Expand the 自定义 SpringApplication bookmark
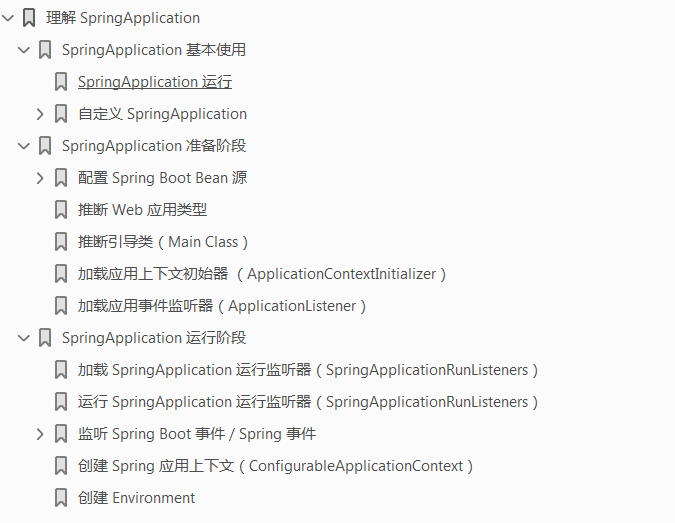The image size is (675, 523). [x=40, y=114]
